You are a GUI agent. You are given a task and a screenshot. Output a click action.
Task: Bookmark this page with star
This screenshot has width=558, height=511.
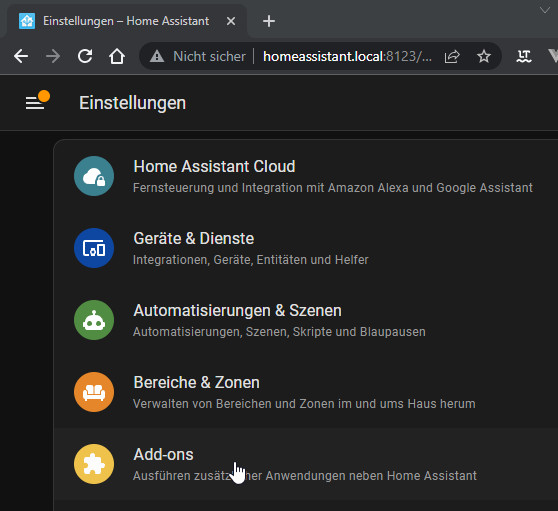pyautogui.click(x=484, y=56)
